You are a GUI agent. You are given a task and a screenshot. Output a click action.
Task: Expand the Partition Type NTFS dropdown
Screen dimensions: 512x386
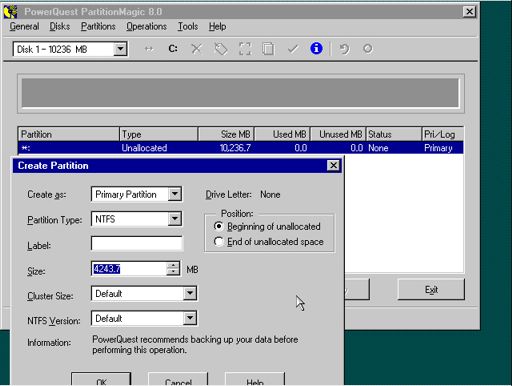175,219
